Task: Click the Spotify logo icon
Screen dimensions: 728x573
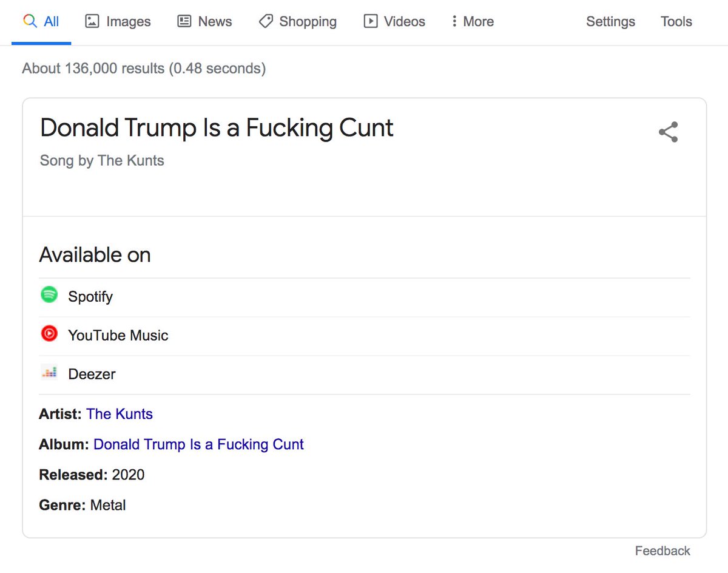Action: tap(49, 295)
